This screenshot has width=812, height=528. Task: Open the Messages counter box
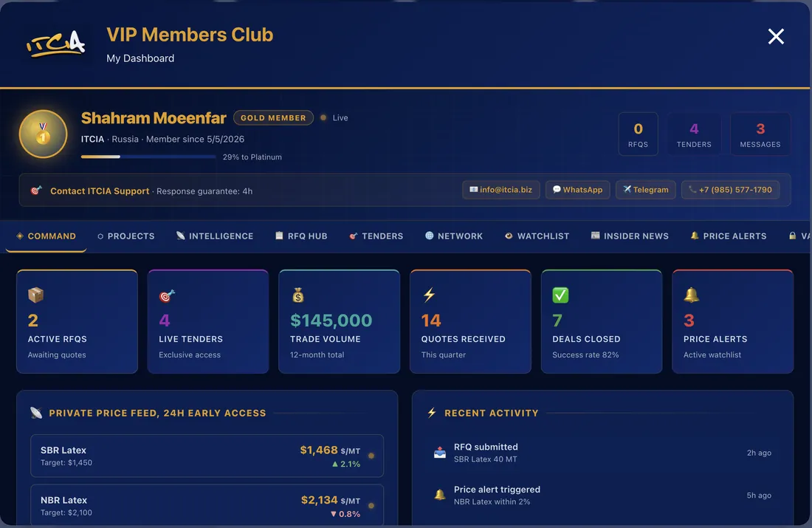[x=760, y=134]
